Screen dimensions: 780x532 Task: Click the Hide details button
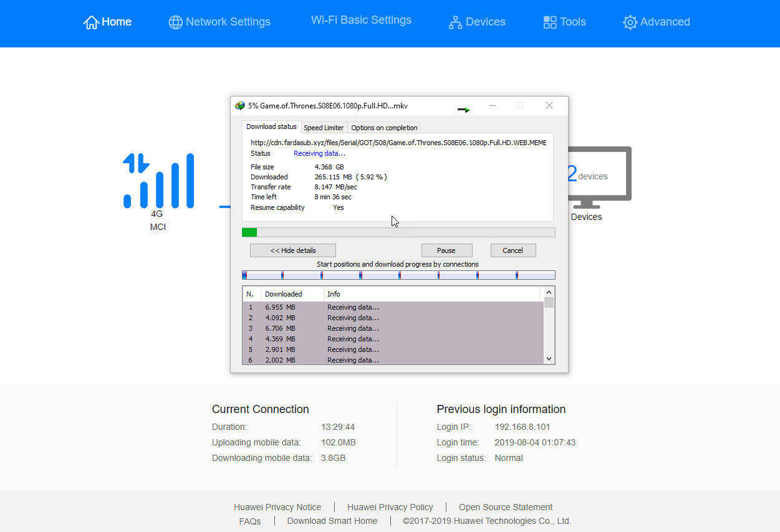293,250
